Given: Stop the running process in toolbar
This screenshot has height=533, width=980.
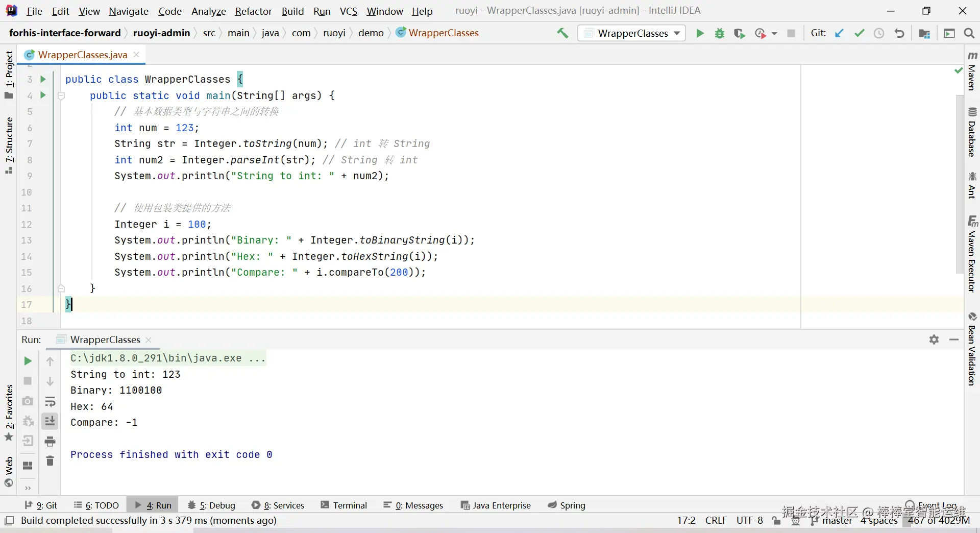Looking at the screenshot, I should tap(791, 33).
